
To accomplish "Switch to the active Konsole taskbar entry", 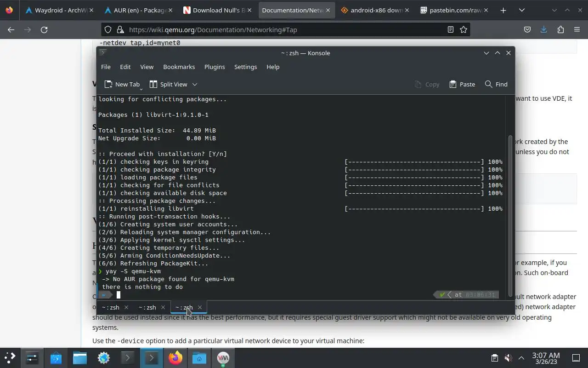I will pyautogui.click(x=152, y=357).
